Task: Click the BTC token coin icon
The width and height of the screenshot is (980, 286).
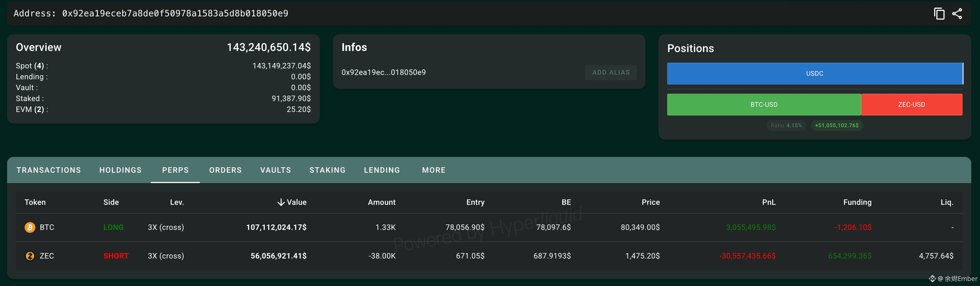Action: point(30,227)
